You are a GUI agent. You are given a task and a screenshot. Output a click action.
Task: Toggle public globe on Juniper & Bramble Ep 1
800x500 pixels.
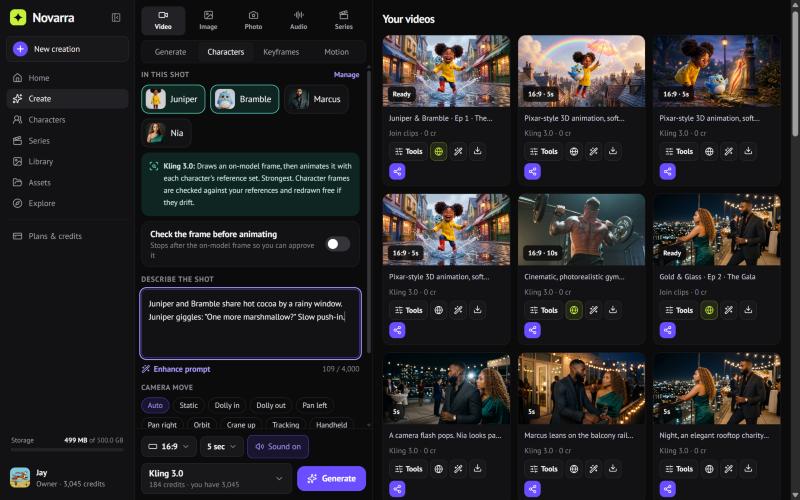point(438,151)
